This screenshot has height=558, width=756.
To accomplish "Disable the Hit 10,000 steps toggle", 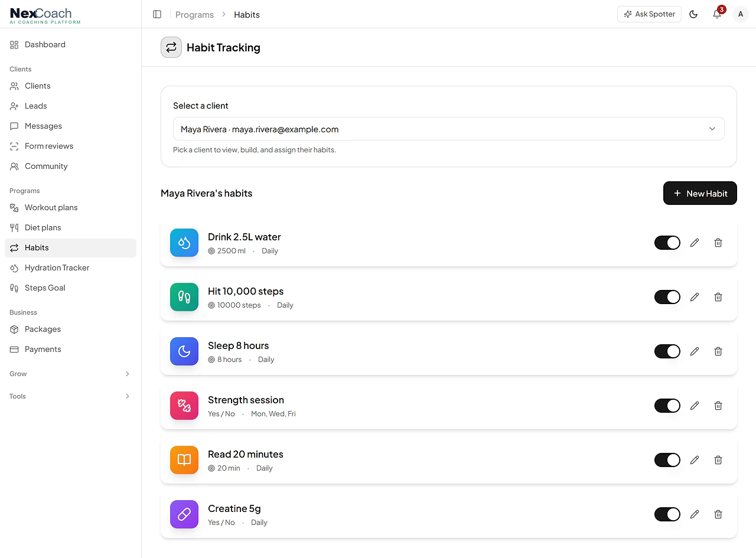I will tap(667, 297).
